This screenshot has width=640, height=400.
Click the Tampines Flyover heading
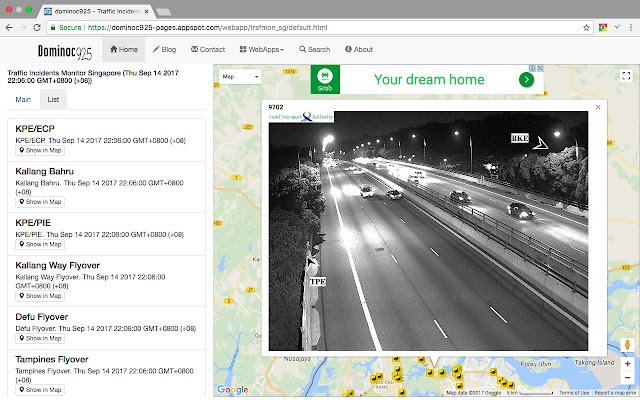point(52,359)
